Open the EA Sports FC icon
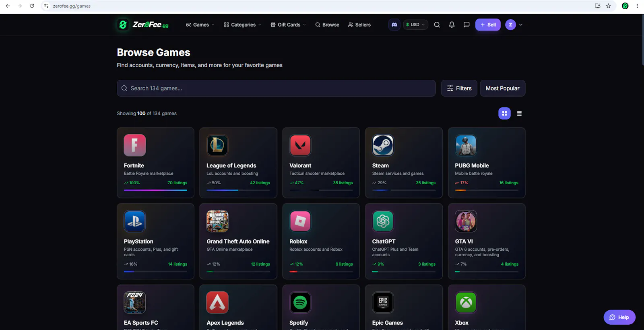 tap(135, 303)
